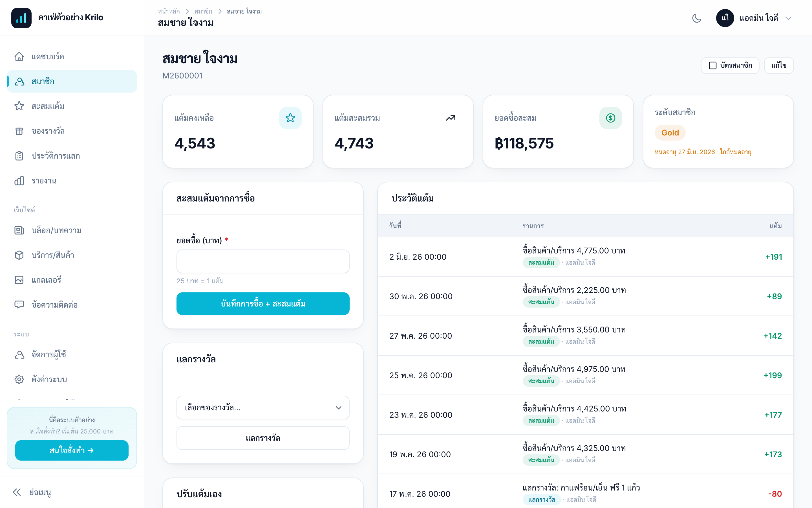
Task: Click the dollar coin icon on ยอดซื้อสะสม card
Action: pos(610,118)
